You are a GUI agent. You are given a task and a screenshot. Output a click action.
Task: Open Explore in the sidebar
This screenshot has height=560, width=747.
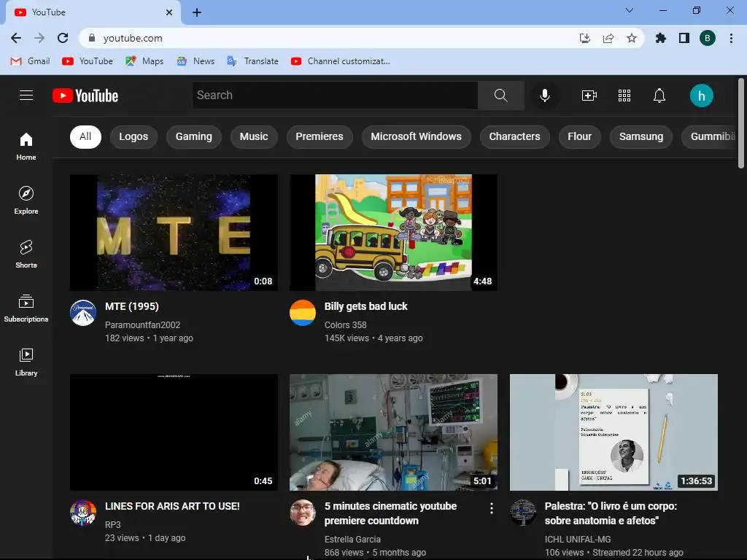(26, 200)
